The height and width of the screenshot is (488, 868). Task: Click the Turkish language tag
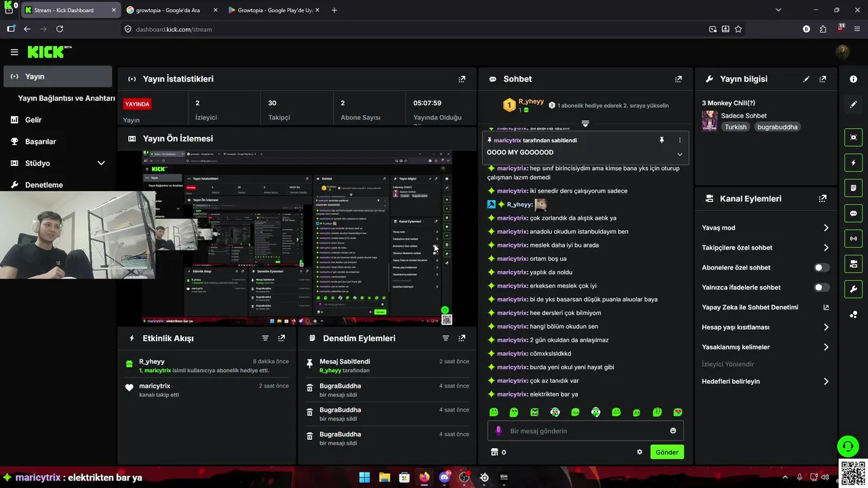tap(735, 127)
